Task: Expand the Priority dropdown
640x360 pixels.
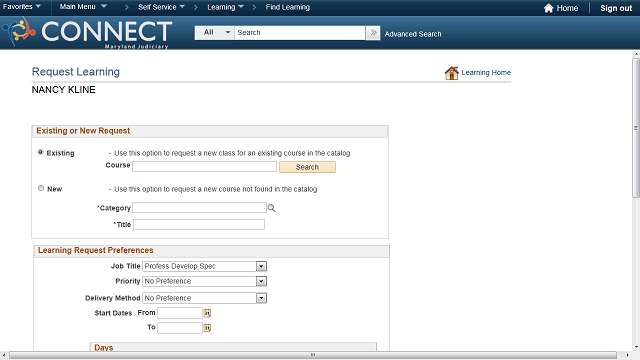Action: tap(261, 281)
